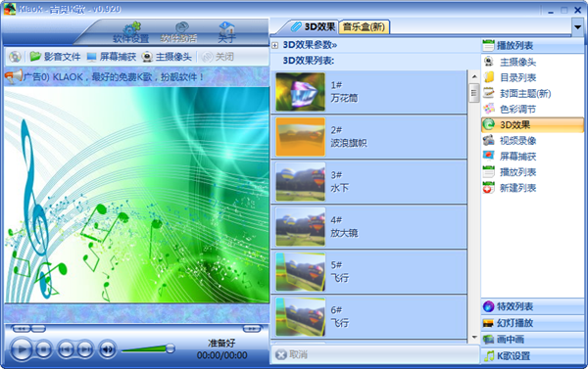Click the KLAOK advertisement banner text
This screenshot has width=588, height=369.
[x=114, y=77]
